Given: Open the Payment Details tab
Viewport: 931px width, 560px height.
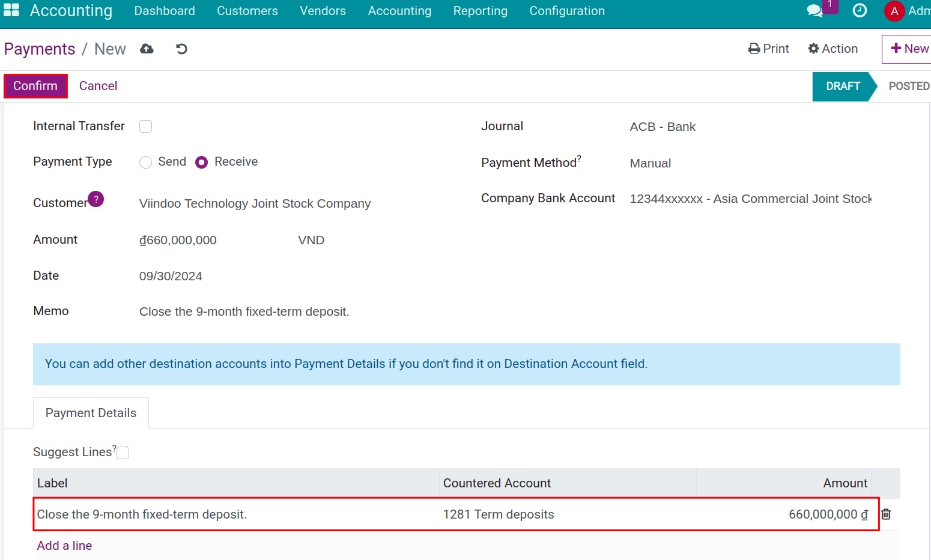Looking at the screenshot, I should pyautogui.click(x=90, y=413).
